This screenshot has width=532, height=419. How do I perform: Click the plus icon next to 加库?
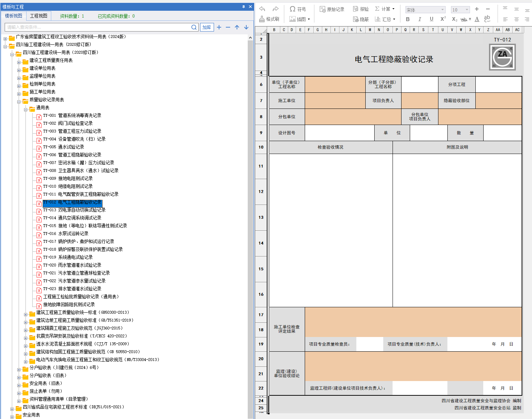(219, 27)
